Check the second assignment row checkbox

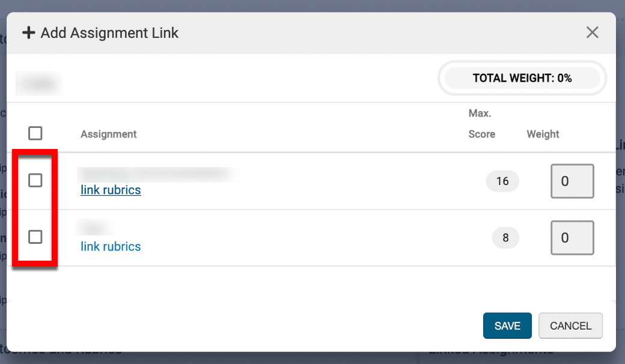[x=35, y=237]
